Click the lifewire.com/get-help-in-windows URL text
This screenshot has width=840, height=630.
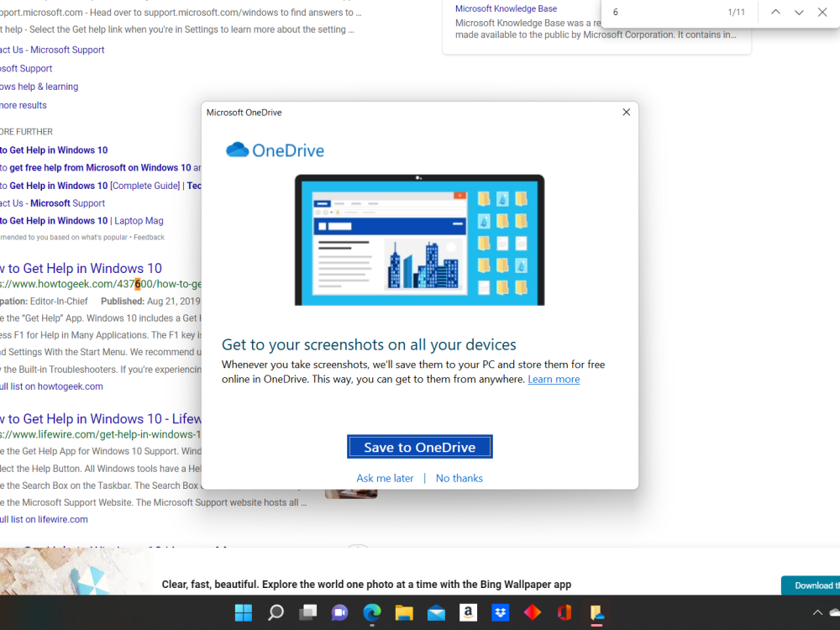point(101,434)
